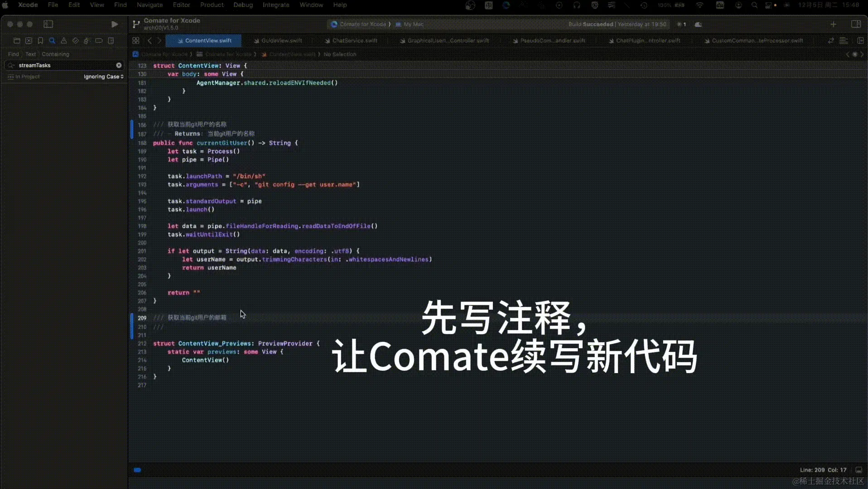Viewport: 868px width, 489px height.
Task: Click the line 209 comment text
Action: click(x=190, y=318)
